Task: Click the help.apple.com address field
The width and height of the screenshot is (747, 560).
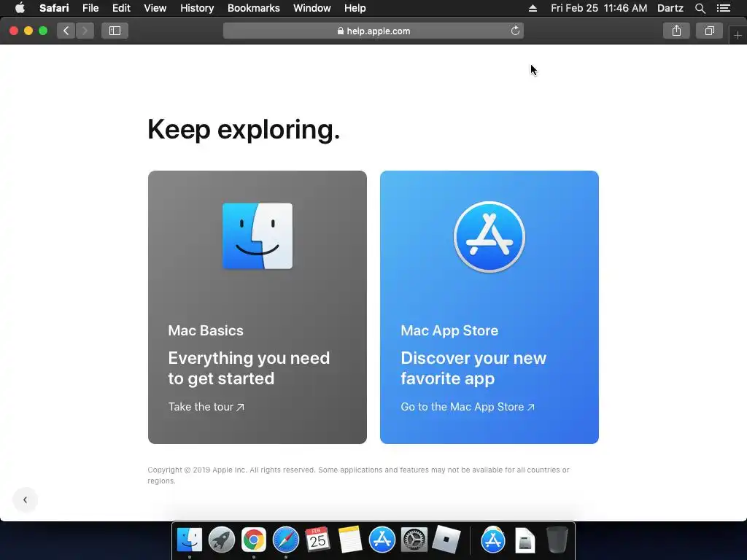Action: [x=373, y=31]
